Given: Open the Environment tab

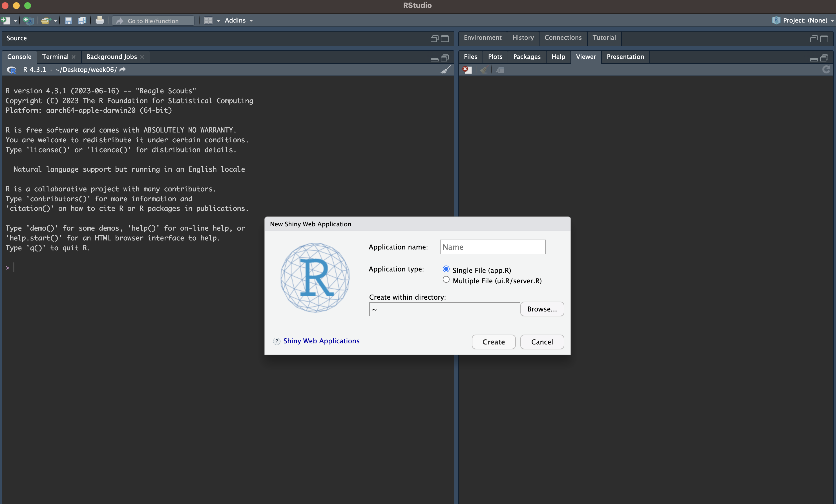Looking at the screenshot, I should [x=483, y=38].
